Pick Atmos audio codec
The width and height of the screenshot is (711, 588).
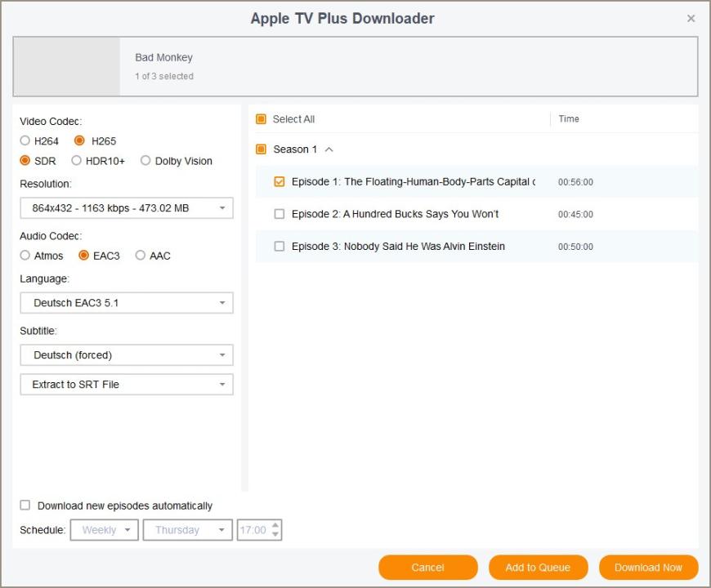point(25,256)
